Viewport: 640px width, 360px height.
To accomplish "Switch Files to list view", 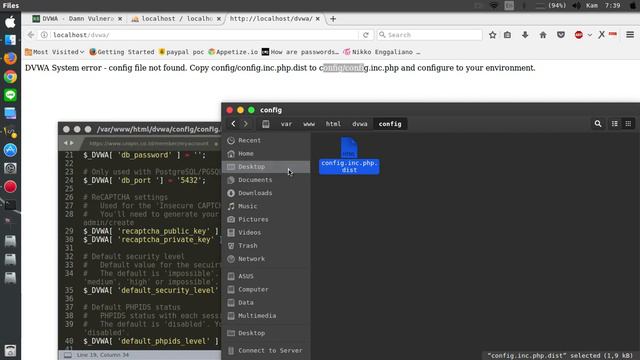I will [x=614, y=124].
